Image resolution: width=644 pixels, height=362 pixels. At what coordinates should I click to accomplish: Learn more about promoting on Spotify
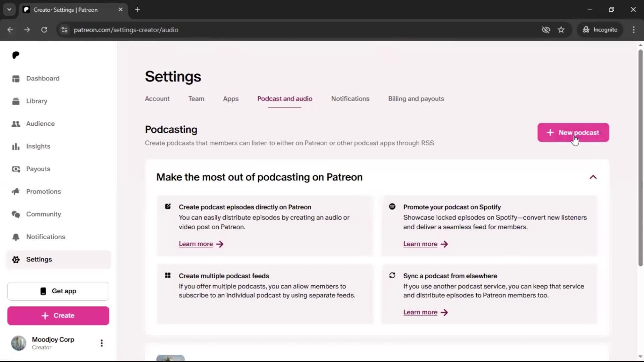point(426,244)
